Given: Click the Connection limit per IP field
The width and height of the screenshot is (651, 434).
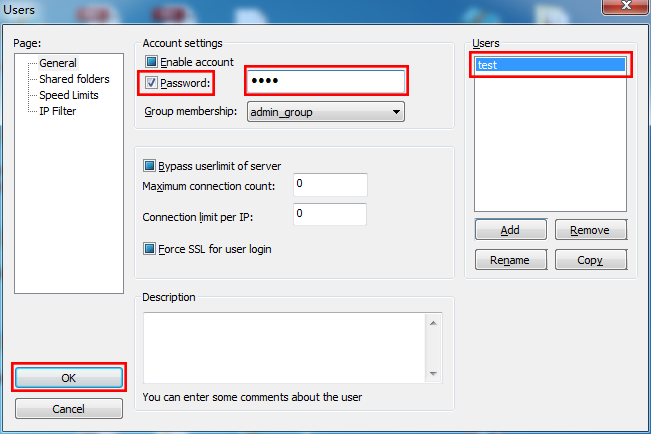Looking at the screenshot, I should (330, 214).
